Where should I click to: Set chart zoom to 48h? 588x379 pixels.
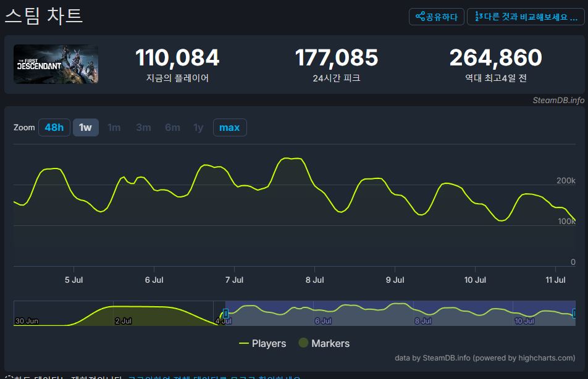(54, 128)
